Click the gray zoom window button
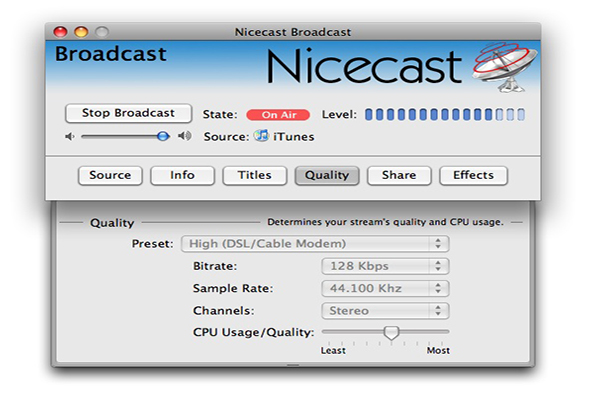This screenshot has height=411, width=590. pyautogui.click(x=102, y=32)
